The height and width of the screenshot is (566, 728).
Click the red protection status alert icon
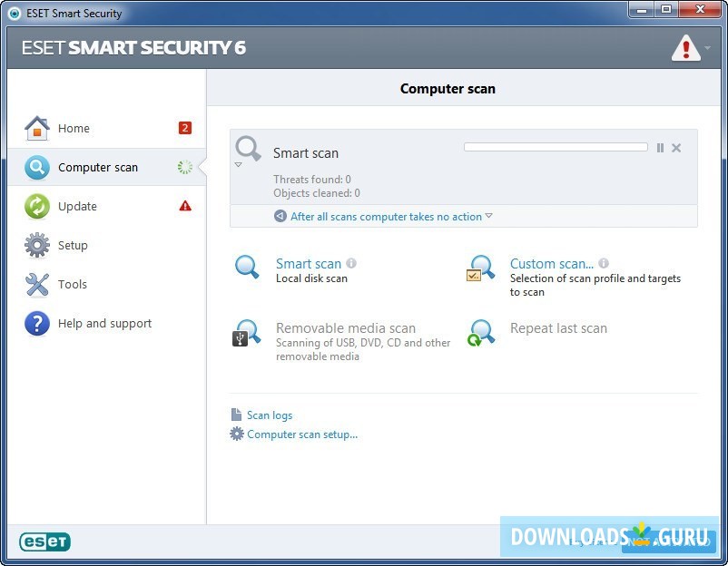(x=685, y=48)
